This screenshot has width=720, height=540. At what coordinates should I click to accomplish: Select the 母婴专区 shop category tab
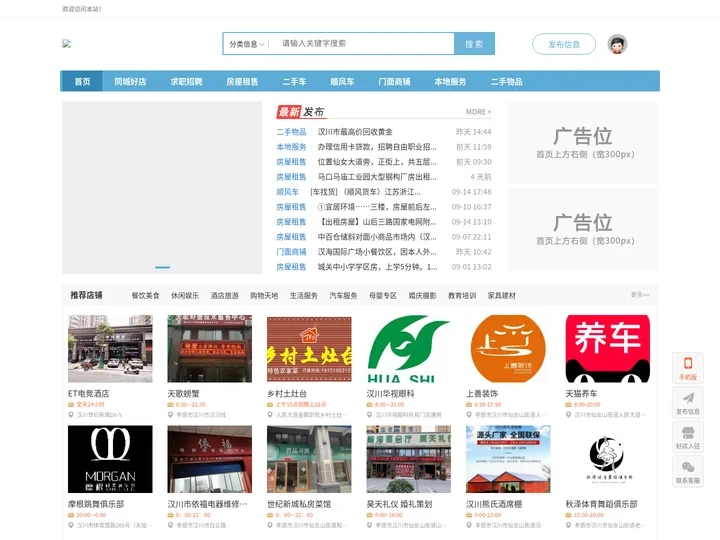point(382,295)
